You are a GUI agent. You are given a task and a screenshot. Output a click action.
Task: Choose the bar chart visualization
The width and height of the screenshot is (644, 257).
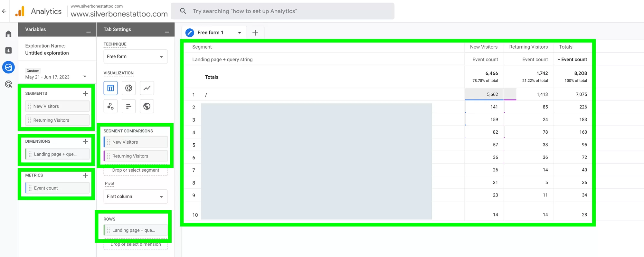pos(129,106)
